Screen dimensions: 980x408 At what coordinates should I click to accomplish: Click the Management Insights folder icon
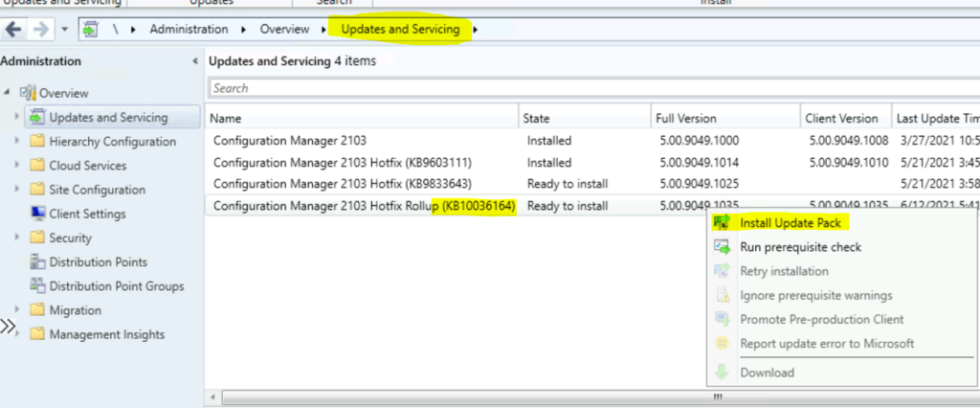37,334
